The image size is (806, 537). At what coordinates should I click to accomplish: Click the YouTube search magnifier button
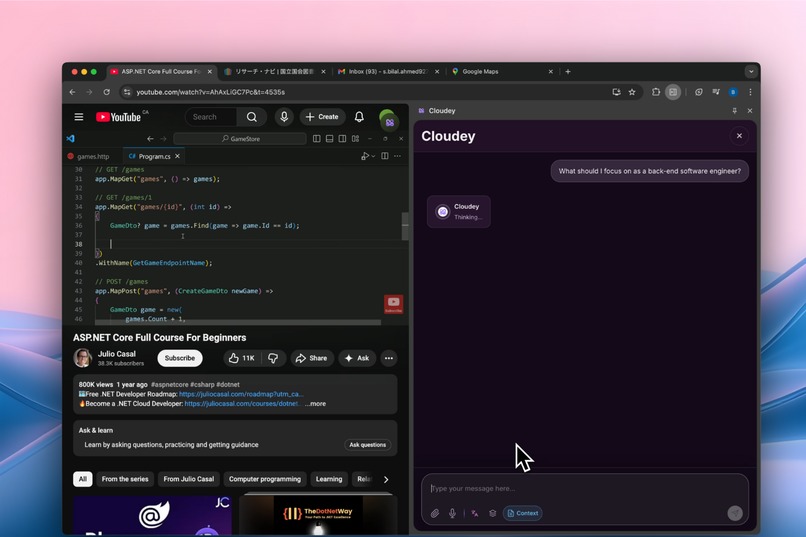pos(251,117)
